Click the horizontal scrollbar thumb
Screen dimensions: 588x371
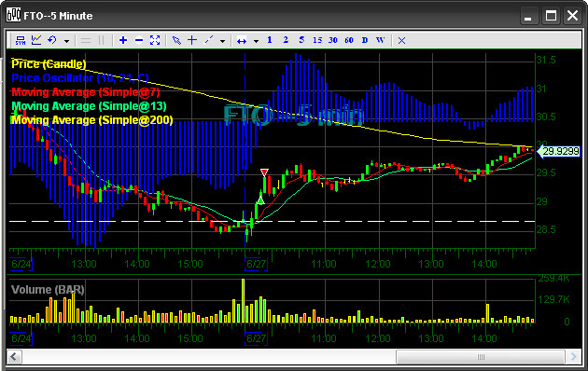(481, 357)
